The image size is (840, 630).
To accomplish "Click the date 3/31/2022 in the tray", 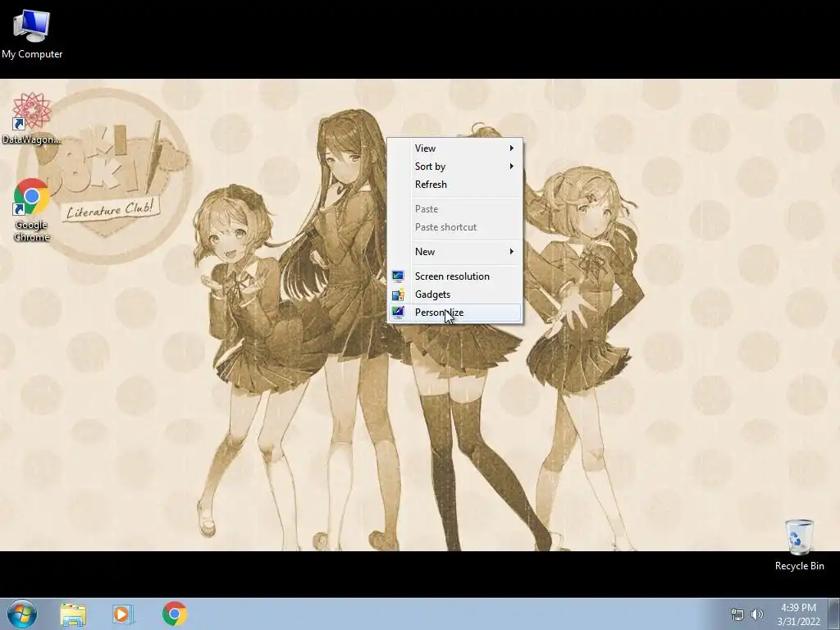I will coord(798,622).
